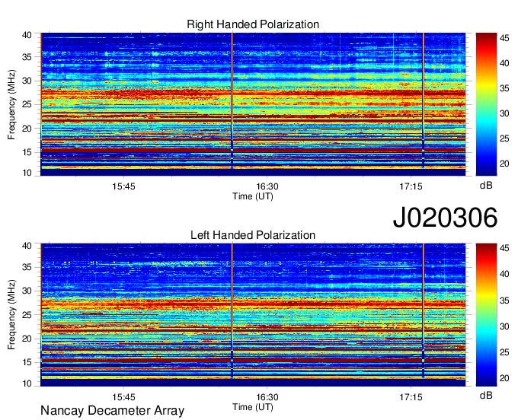The width and height of the screenshot is (518, 420).
Task: Select the 25 dB label on upper colorbar
Action: point(504,138)
